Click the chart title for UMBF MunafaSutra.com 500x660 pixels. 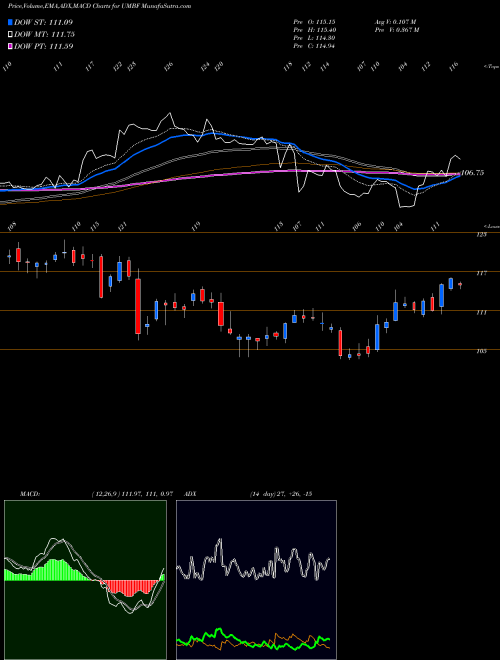tap(99, 6)
